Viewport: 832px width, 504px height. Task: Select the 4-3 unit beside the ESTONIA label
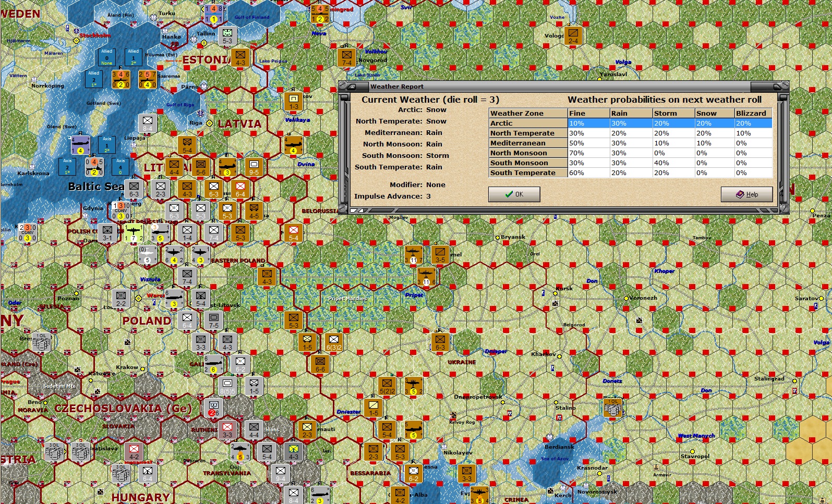click(240, 58)
